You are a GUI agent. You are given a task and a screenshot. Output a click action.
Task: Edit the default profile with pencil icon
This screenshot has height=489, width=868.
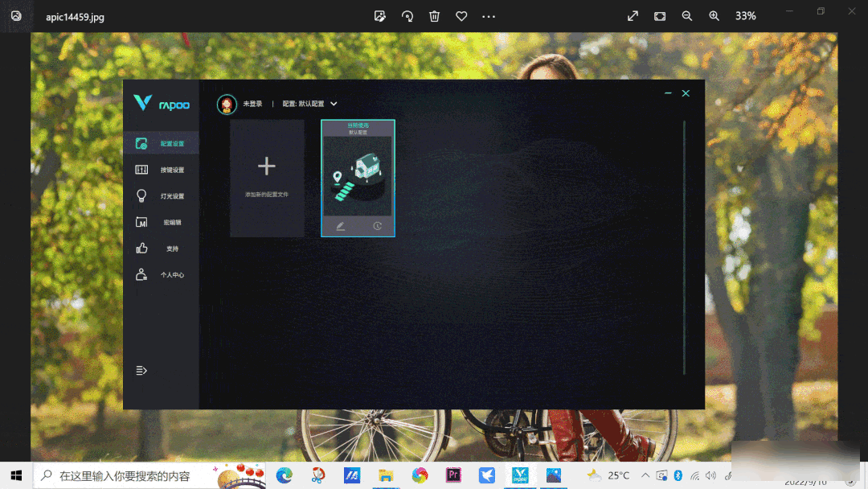[340, 227]
